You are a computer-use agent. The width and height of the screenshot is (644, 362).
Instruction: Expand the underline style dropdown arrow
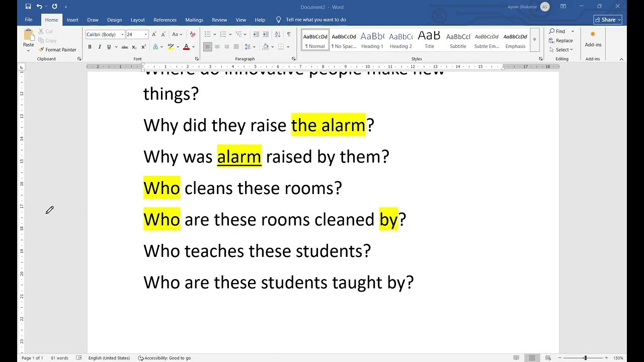[x=116, y=47]
